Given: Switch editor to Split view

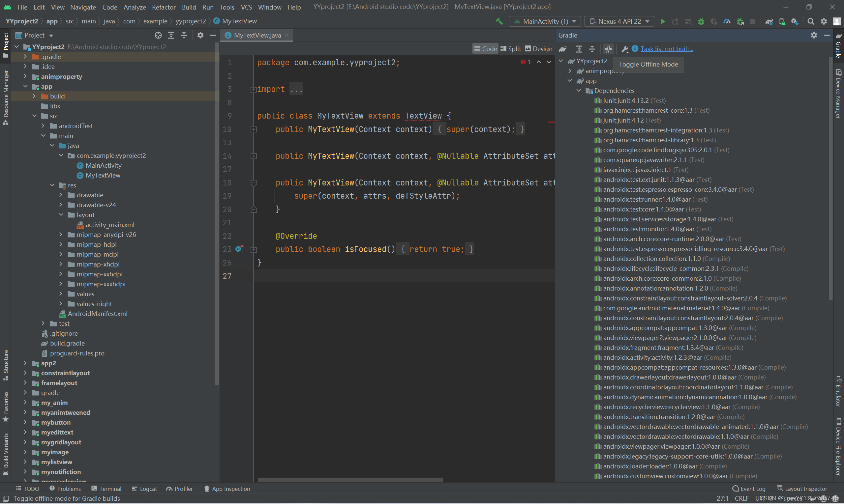Looking at the screenshot, I should (511, 48).
